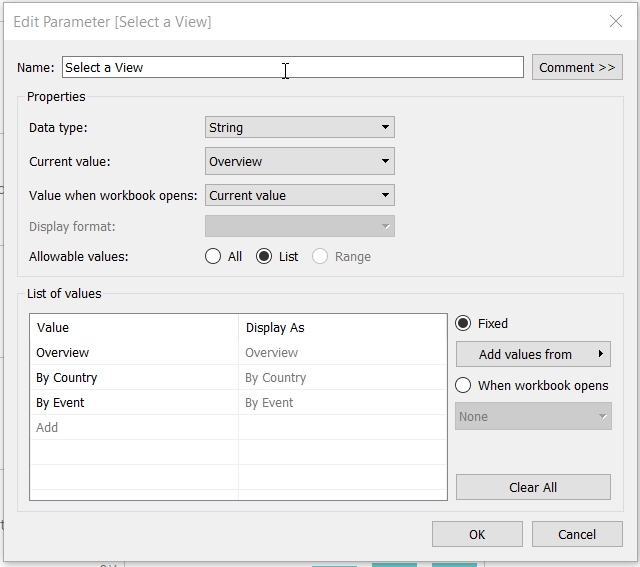The height and width of the screenshot is (567, 640).
Task: Open the Add values from menu
Action: 533,354
